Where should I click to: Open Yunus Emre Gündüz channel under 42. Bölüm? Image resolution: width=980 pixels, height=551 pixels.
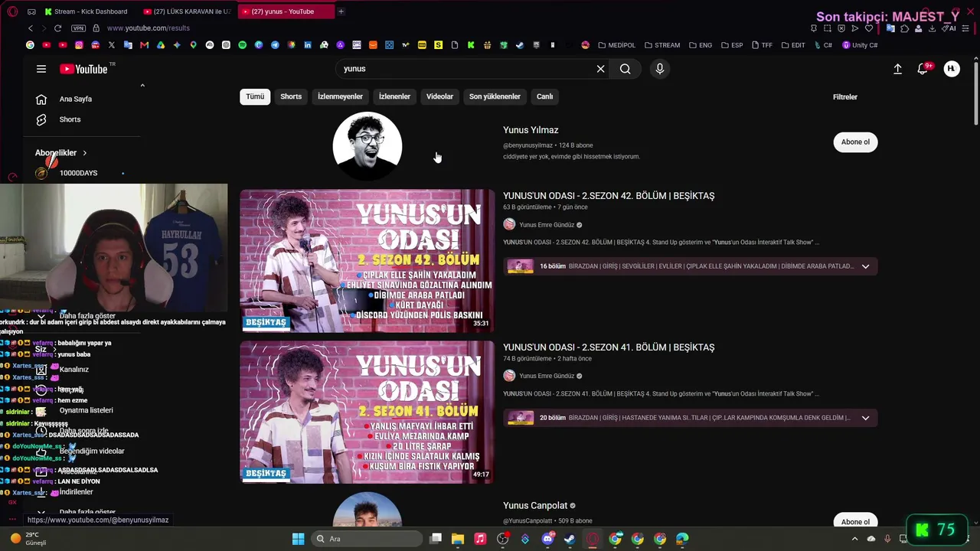pyautogui.click(x=547, y=225)
